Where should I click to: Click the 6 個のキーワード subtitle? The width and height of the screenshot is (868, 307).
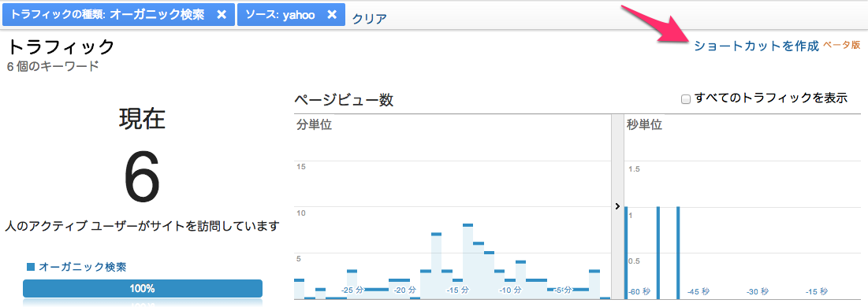(x=53, y=68)
